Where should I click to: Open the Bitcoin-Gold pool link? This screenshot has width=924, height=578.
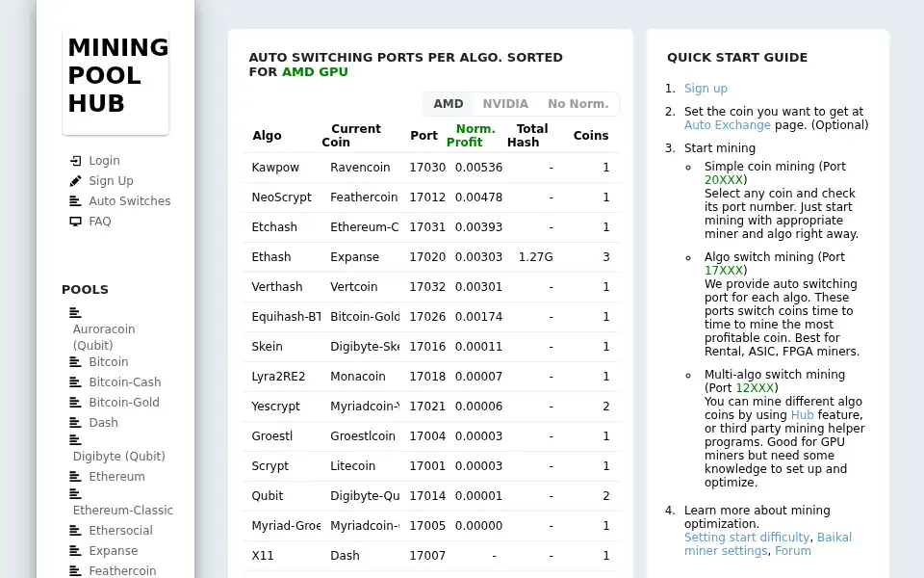tap(124, 403)
